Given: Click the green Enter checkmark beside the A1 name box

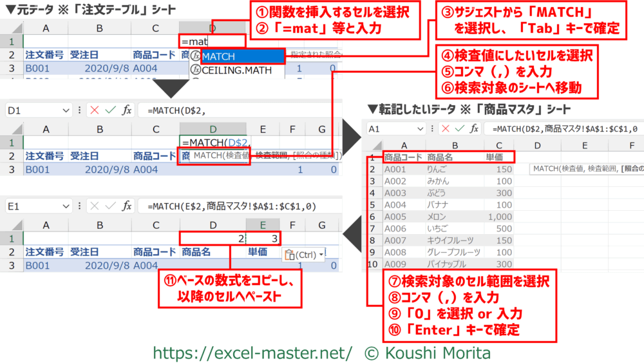Looking at the screenshot, I should click(461, 128).
